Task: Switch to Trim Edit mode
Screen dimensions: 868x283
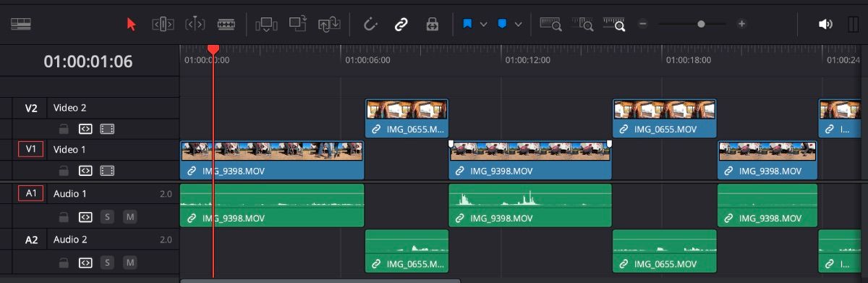Action: (x=163, y=24)
